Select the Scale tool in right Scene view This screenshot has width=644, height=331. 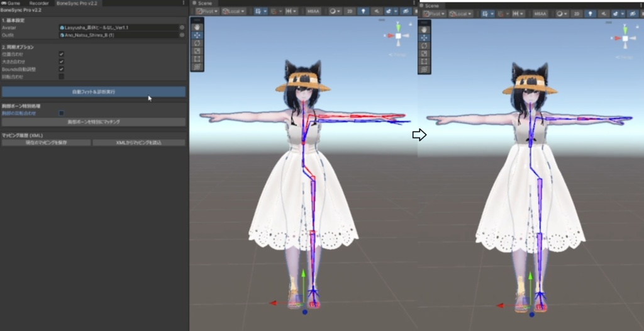point(425,53)
